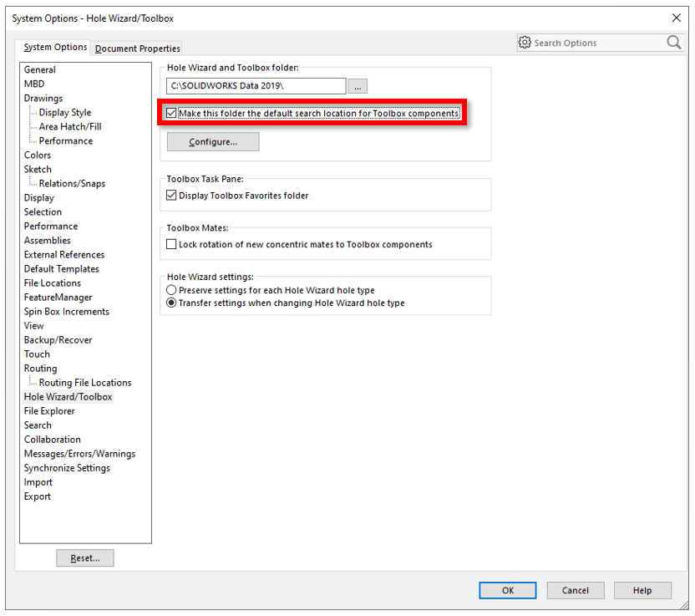Viewport: 695px width, 616px height.
Task: Toggle Display Toolbox Favorites folder checkbox
Action: point(172,196)
